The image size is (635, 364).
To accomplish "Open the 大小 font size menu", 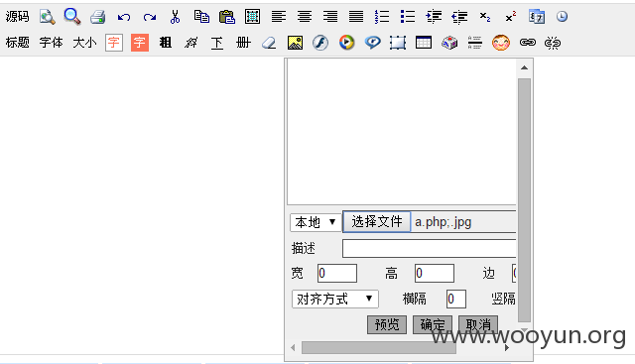I will pos(84,42).
